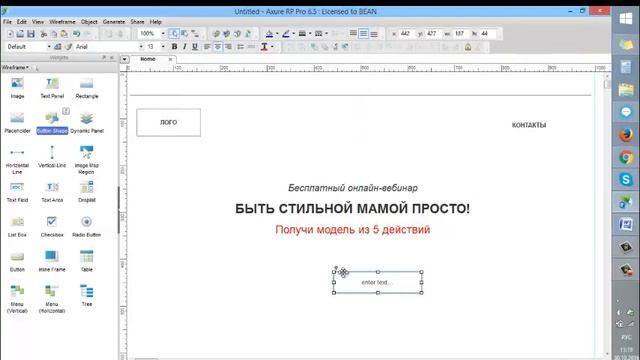Toggle Underline text formatting
640x360 pixels.
pos(195,47)
